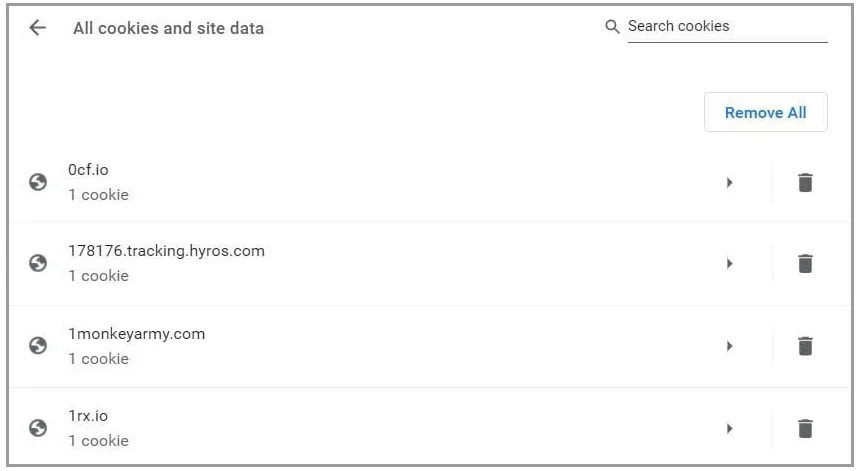Remove 1monkeyarmy.com cookie using trash icon
Screen dimensions: 860x471
pos(805,346)
